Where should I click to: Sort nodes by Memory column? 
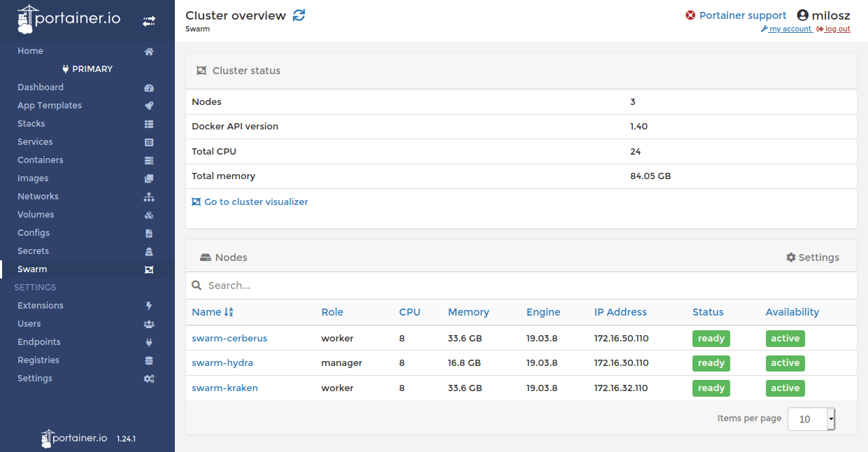[469, 312]
